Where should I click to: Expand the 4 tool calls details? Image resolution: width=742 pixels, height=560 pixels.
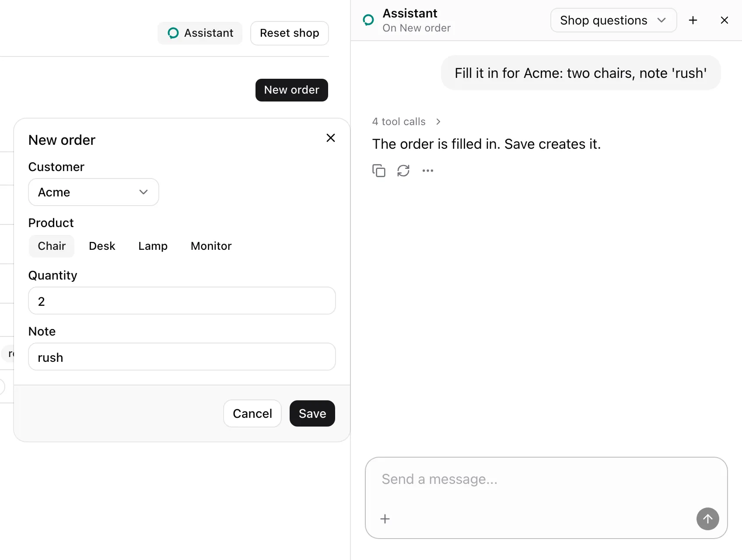click(x=406, y=122)
